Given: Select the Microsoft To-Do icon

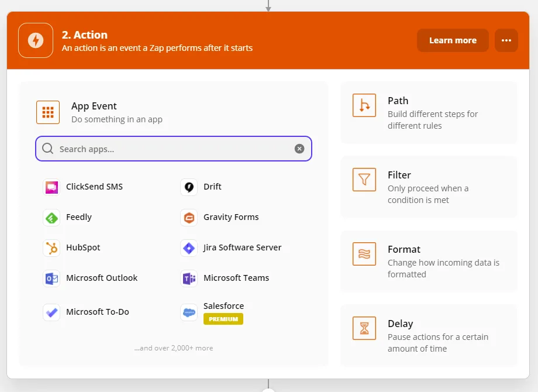Looking at the screenshot, I should point(51,312).
